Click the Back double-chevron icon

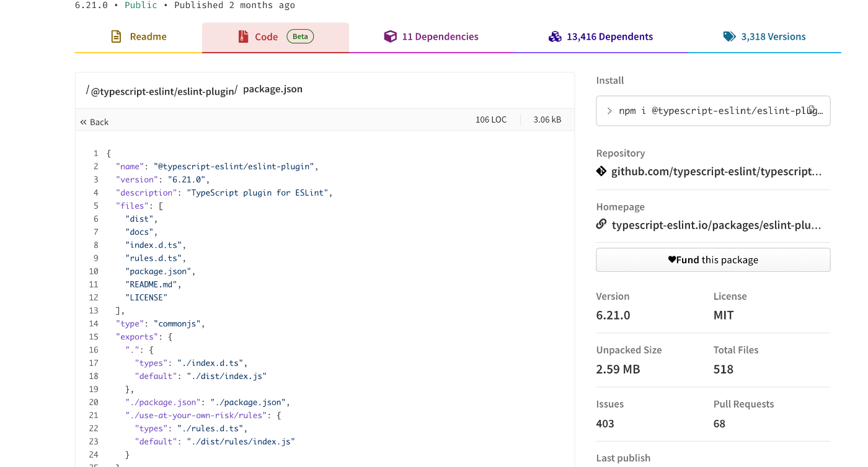click(83, 122)
